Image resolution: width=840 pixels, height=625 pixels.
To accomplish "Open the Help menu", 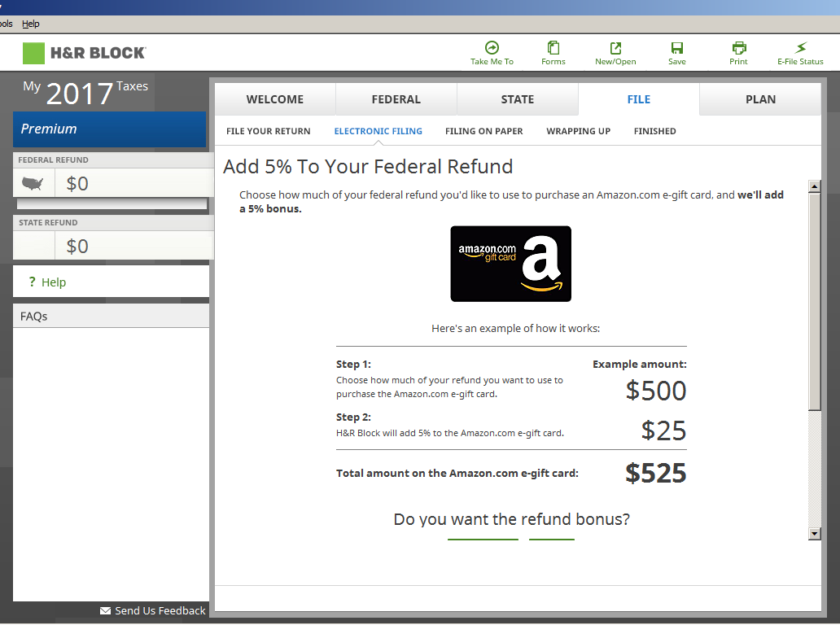I will pyautogui.click(x=30, y=24).
